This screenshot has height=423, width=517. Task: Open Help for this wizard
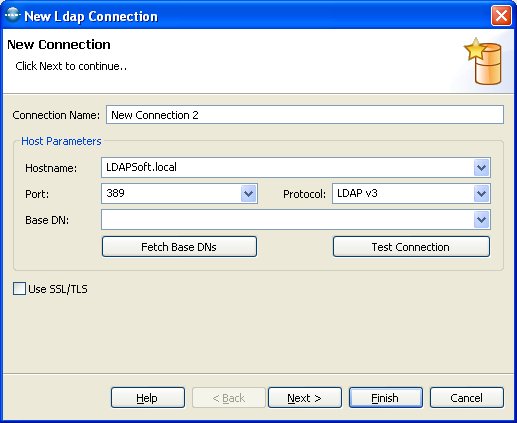pos(148,397)
